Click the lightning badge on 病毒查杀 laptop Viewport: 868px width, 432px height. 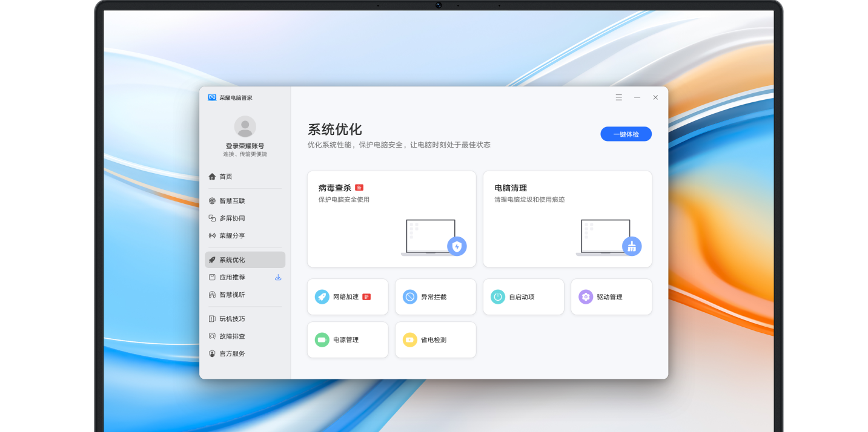click(457, 246)
